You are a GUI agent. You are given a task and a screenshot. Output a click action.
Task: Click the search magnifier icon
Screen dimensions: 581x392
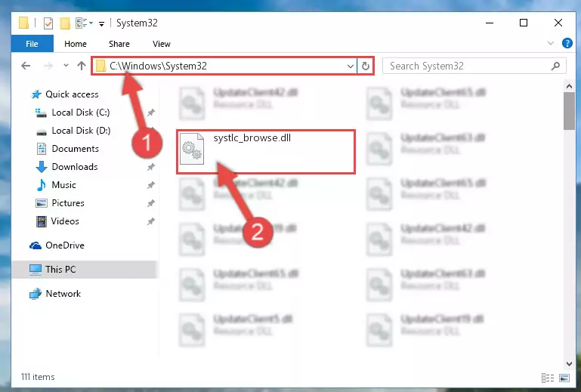pyautogui.click(x=555, y=66)
